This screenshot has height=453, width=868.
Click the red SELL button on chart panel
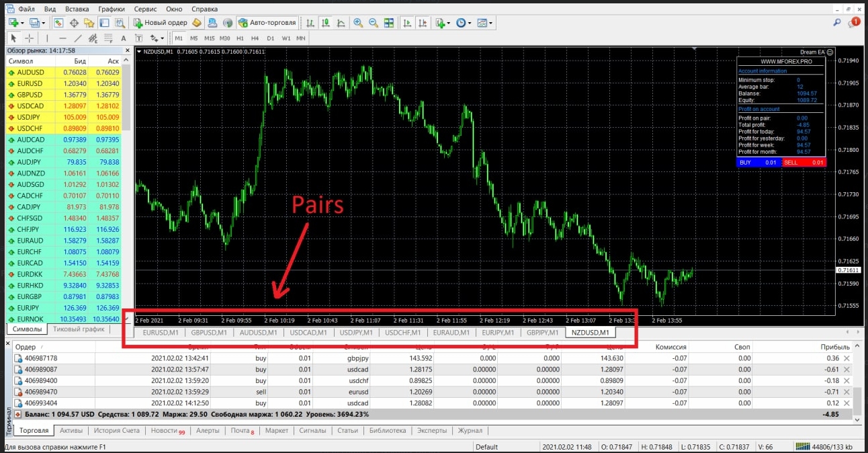[804, 162]
